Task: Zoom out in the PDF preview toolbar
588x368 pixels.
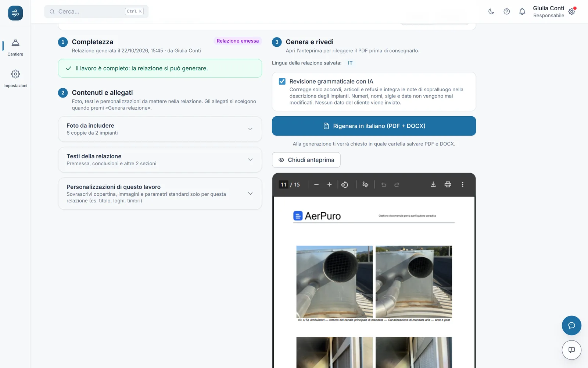Action: [x=316, y=184]
